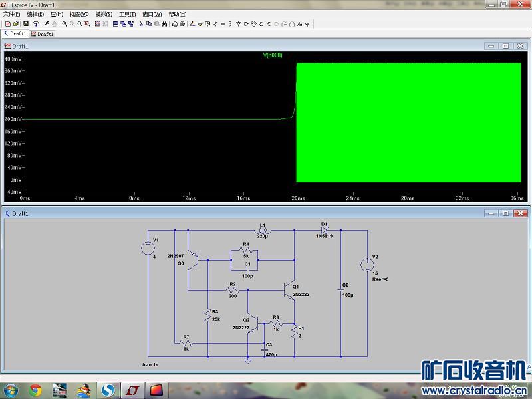532x399 pixels.
Task: Click the Zoom In magnifier icon
Action: click(65, 24)
